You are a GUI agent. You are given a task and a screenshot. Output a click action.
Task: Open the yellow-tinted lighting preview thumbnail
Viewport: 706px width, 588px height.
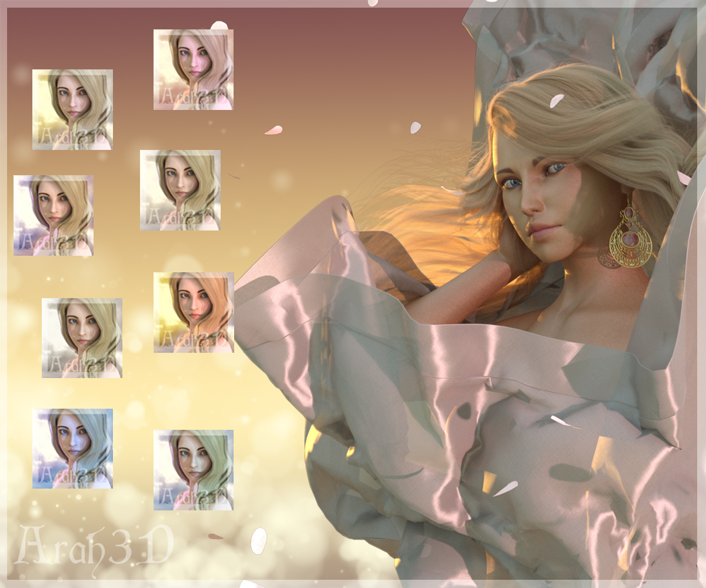72,109
